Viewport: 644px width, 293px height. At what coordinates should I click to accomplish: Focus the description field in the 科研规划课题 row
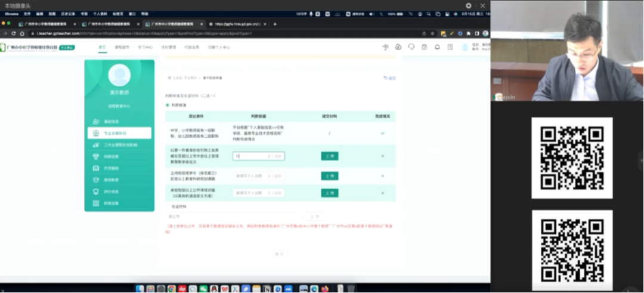[x=258, y=176]
